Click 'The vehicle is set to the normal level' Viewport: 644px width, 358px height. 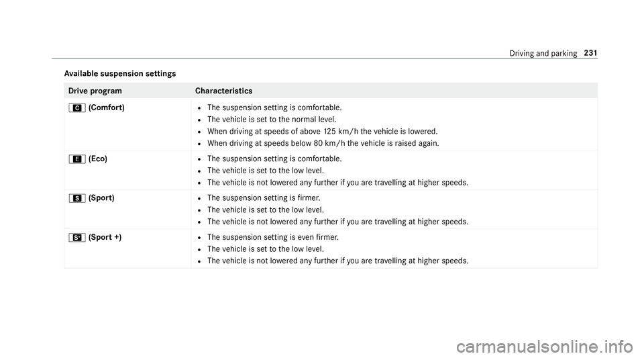click(272, 120)
